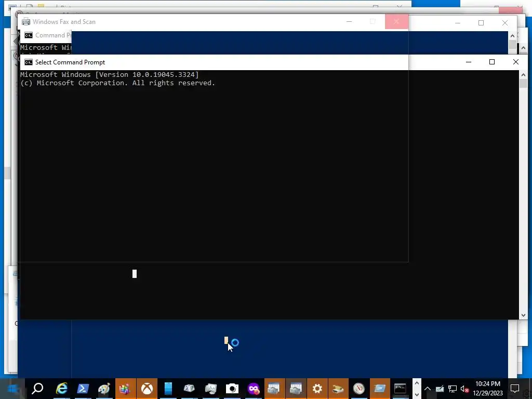Open the pen input tray icon

tap(440, 389)
